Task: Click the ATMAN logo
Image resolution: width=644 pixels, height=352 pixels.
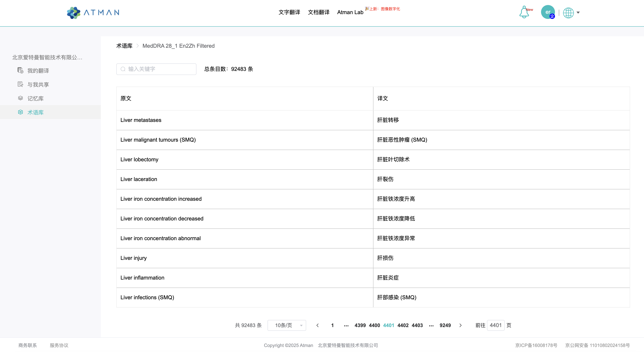Action: [93, 13]
